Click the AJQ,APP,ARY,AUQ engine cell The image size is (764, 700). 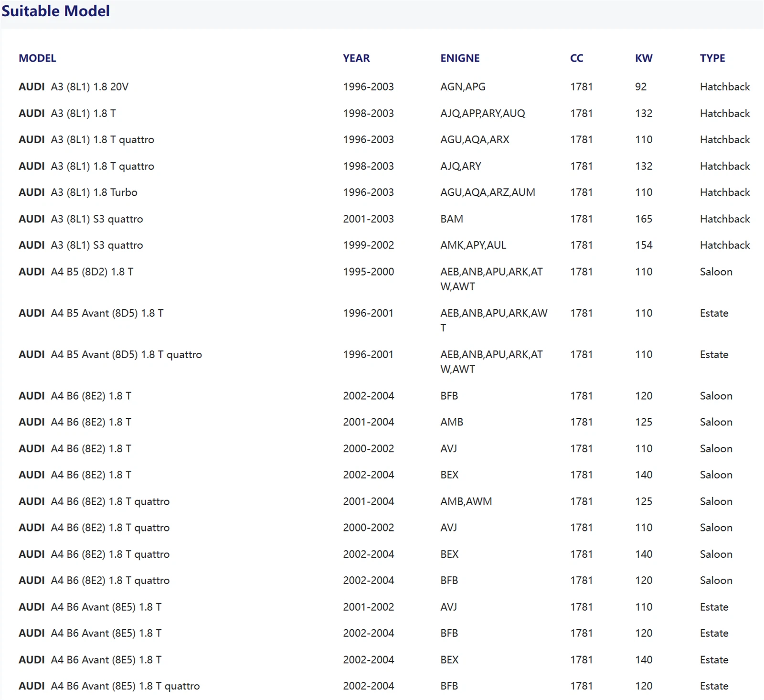pos(482,114)
